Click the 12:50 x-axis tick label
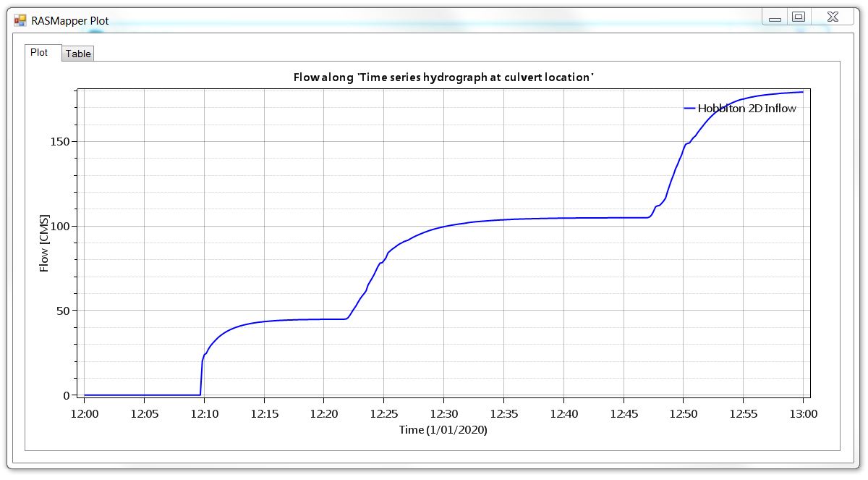 (x=684, y=413)
